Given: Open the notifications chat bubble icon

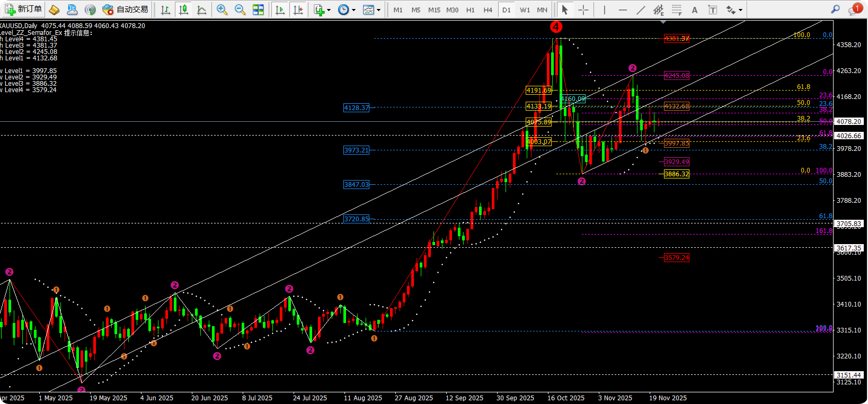Looking at the screenshot, I should tap(855, 9).
